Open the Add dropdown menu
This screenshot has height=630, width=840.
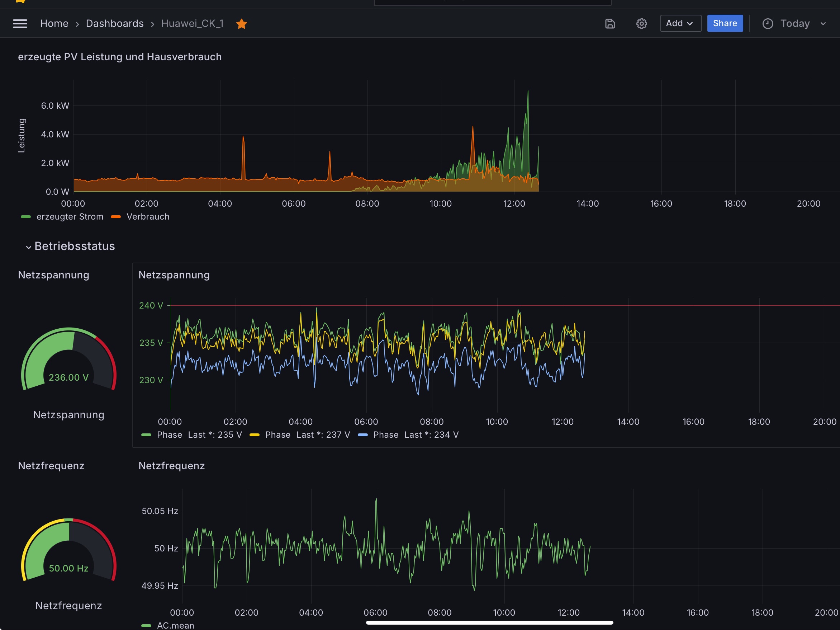[680, 24]
